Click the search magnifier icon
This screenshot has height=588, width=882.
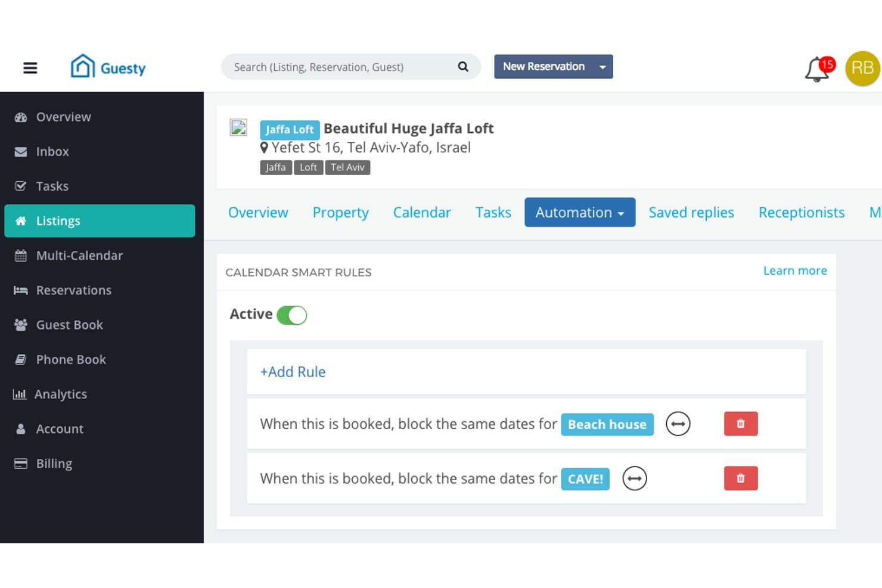[463, 67]
